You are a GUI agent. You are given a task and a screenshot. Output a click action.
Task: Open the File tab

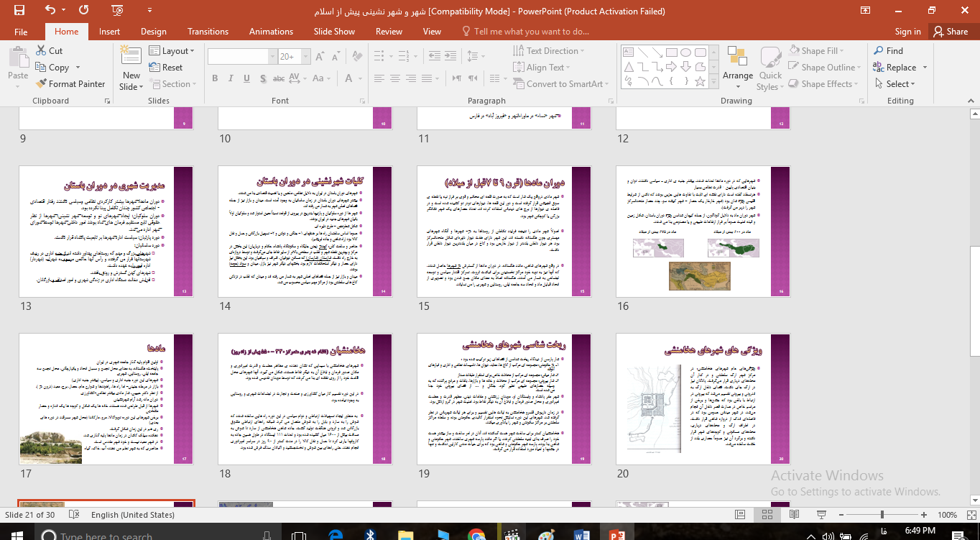21,32
